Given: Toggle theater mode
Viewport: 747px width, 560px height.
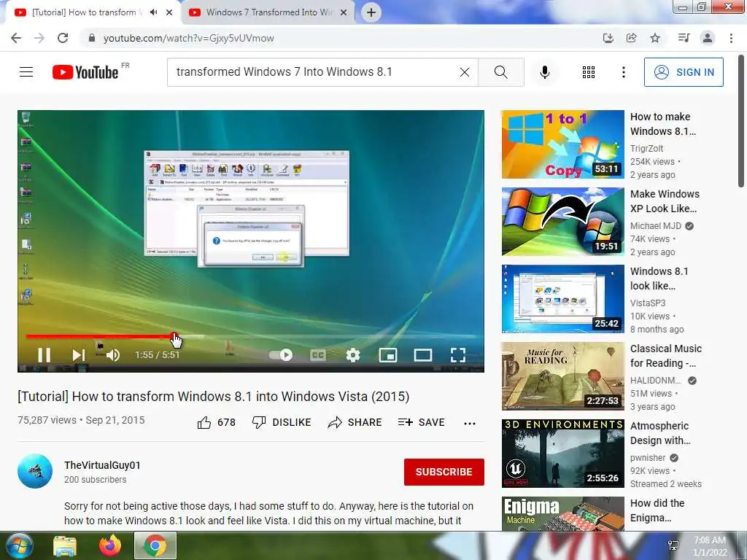Looking at the screenshot, I should [423, 355].
